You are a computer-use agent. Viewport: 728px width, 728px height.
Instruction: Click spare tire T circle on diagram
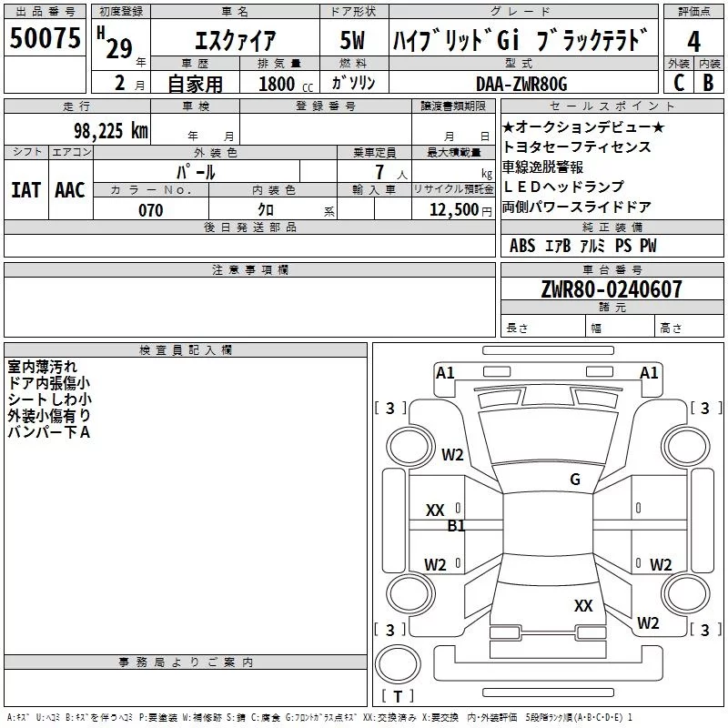pos(398,664)
